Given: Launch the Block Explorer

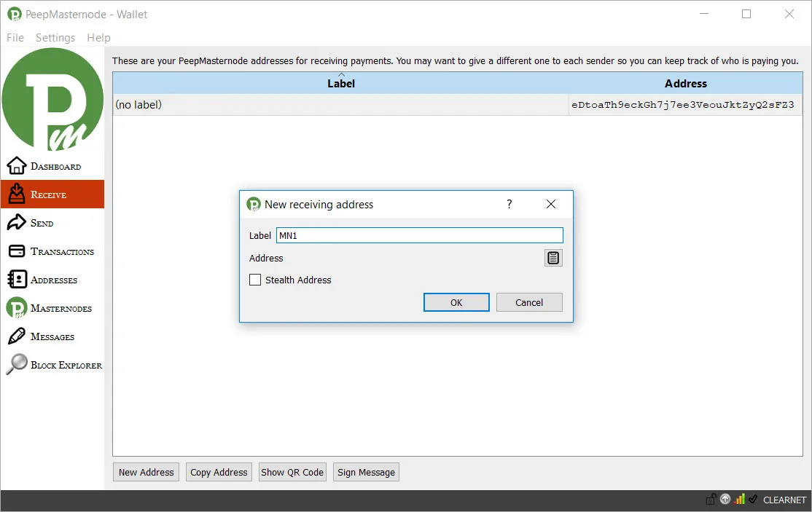Looking at the screenshot, I should tap(52, 365).
